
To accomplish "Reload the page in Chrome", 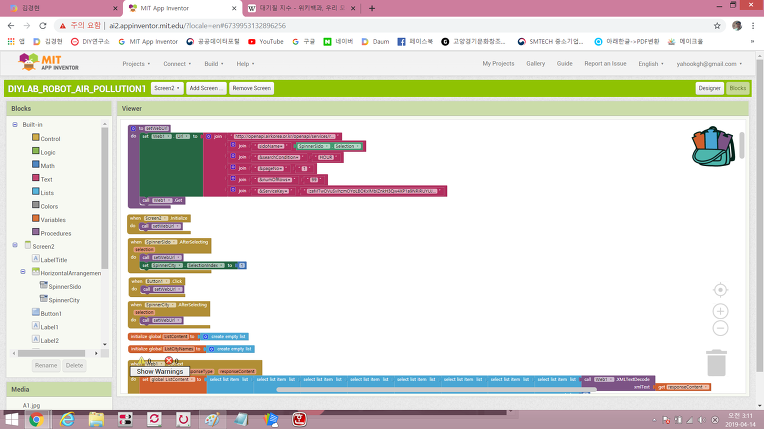I will (43, 25).
